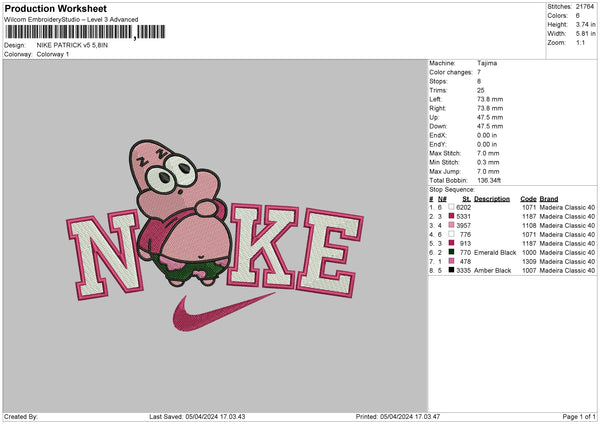Click thread code '1007' in row 8
Image resolution: width=600 pixels, height=424 pixels.
[529, 270]
